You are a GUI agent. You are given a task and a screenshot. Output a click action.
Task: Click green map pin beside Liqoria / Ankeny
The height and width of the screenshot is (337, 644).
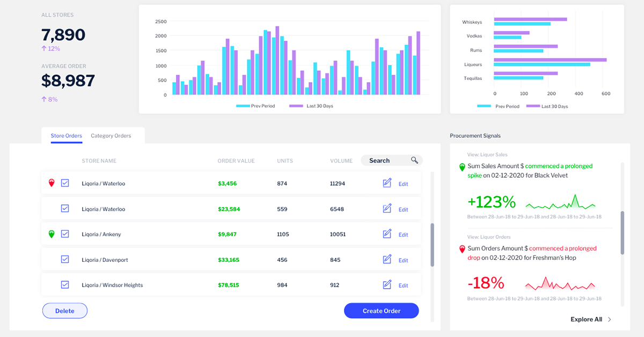click(52, 235)
